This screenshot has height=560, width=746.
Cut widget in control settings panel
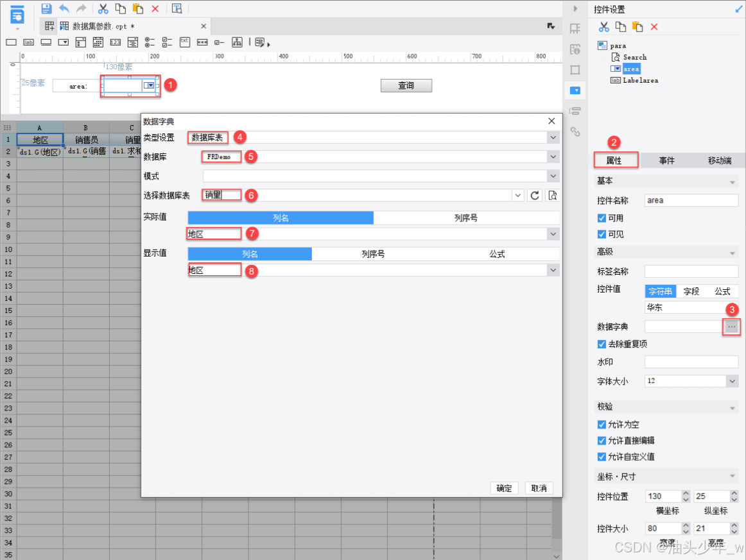pos(603,27)
